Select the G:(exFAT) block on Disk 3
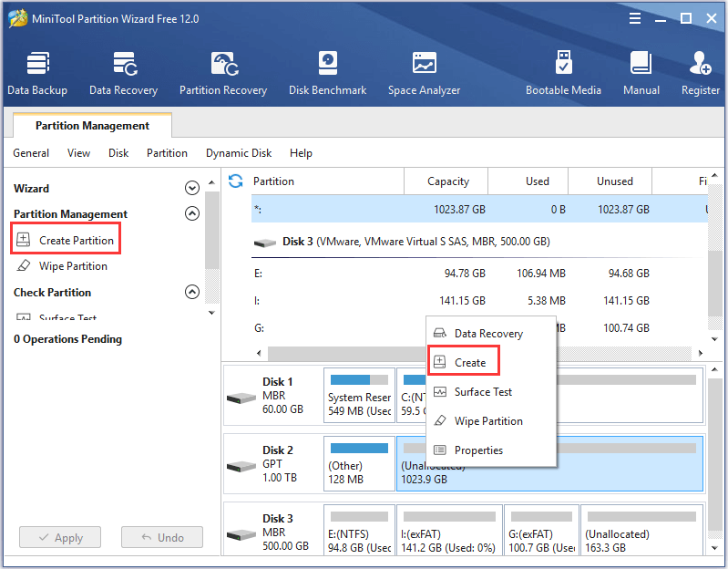The height and width of the screenshot is (569, 728). point(541,532)
